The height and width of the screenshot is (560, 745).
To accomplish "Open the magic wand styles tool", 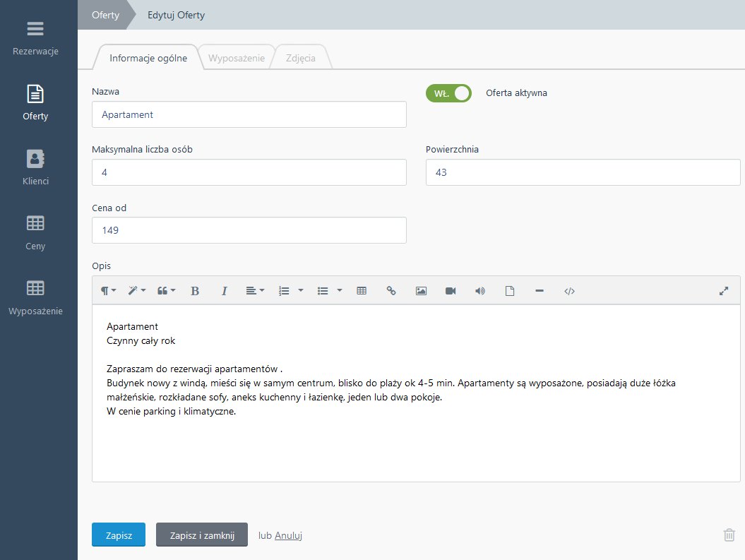I will point(133,291).
